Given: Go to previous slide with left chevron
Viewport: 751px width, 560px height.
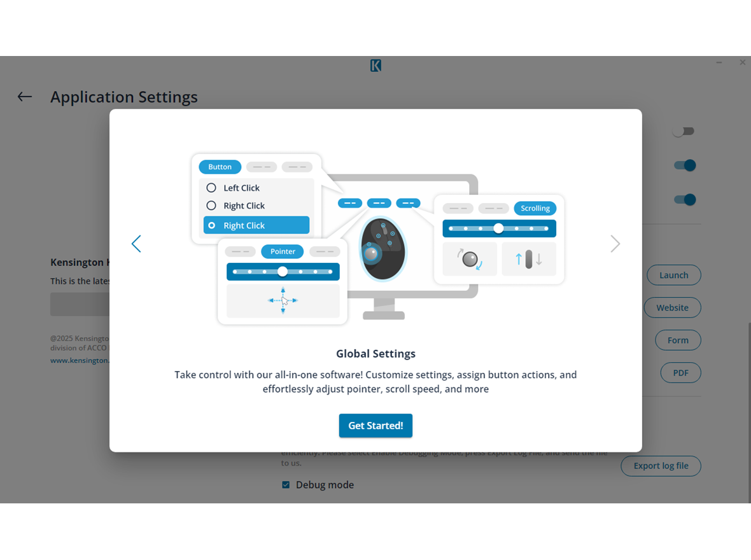Looking at the screenshot, I should (x=136, y=244).
